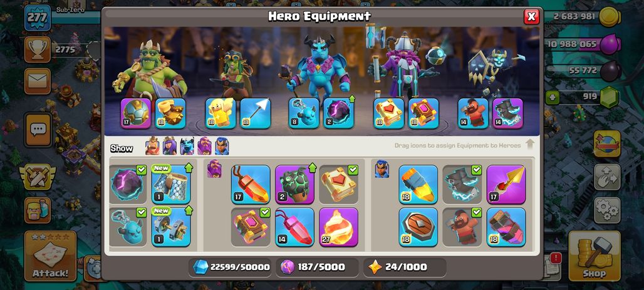Open the chat panel
The width and height of the screenshot is (644, 290).
(x=38, y=130)
